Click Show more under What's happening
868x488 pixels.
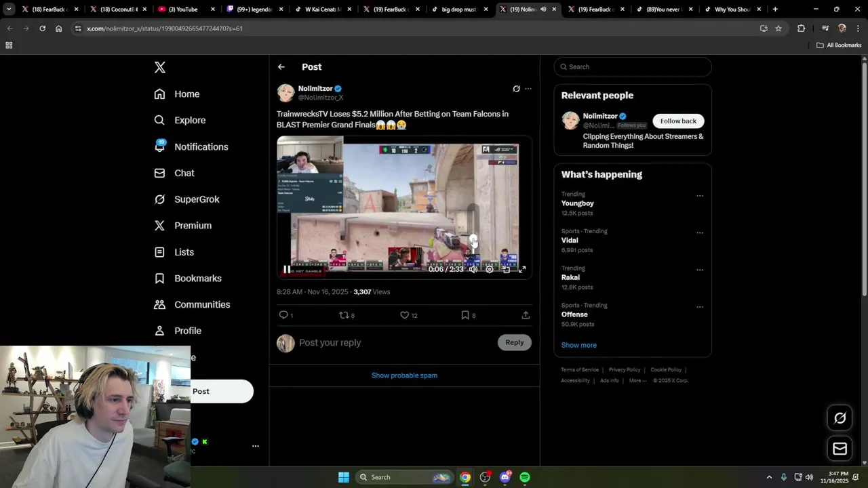(578, 345)
